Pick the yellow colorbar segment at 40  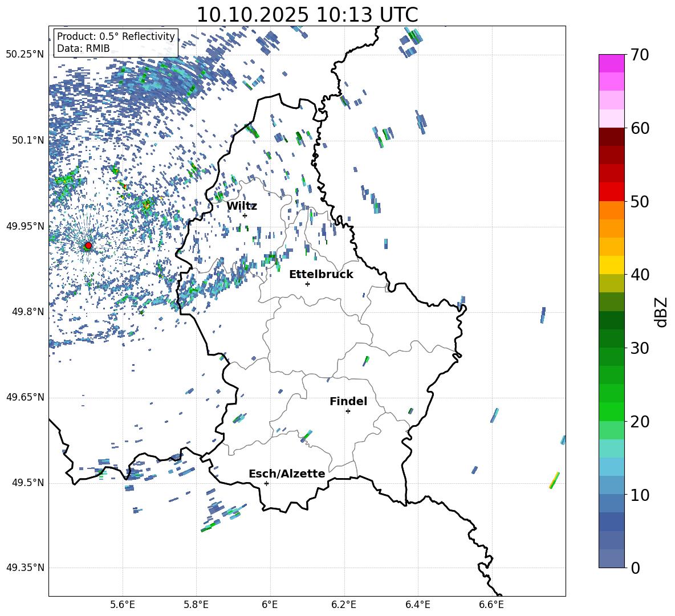click(612, 265)
